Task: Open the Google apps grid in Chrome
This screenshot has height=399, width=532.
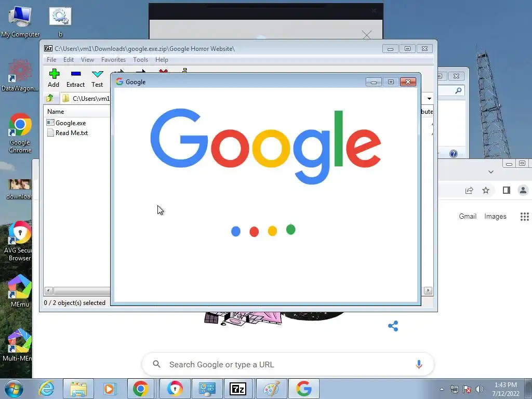Action: pos(525,216)
